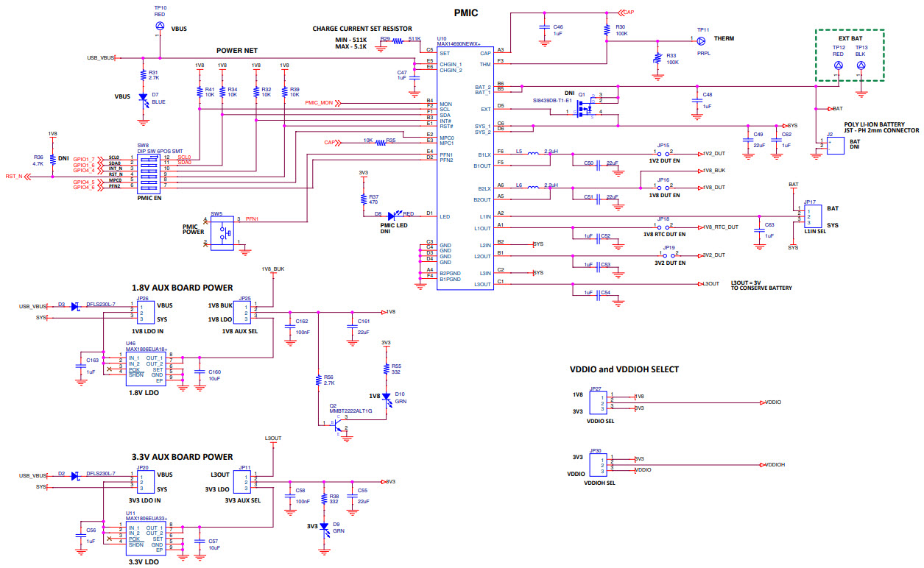Select the JP17 L1IN SEL header
The image size is (924, 568).
click(813, 217)
